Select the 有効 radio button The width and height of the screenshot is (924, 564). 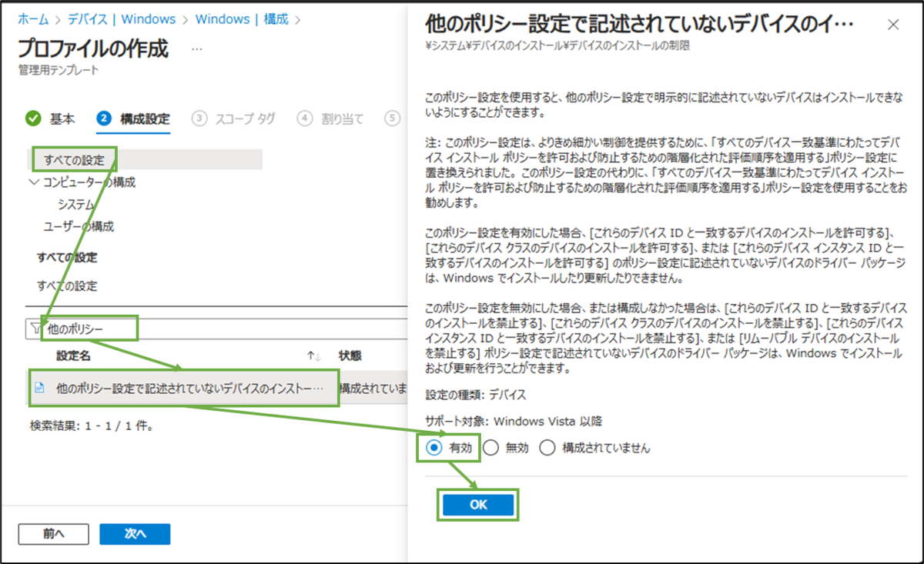click(x=434, y=447)
